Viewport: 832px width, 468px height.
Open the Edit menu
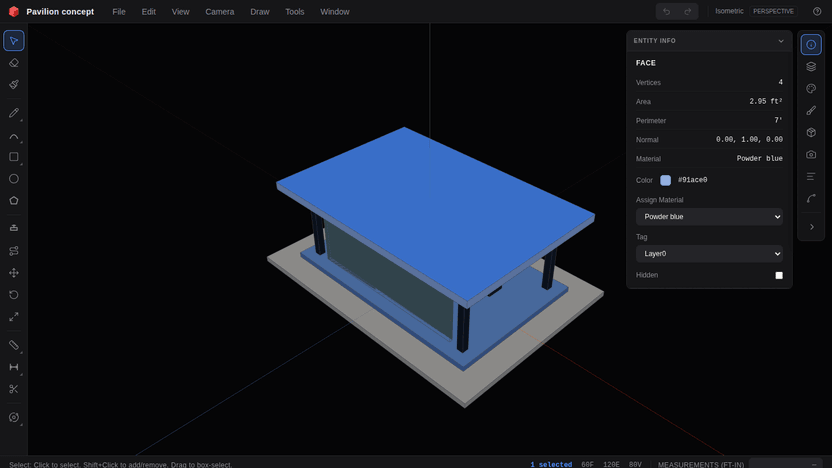pyautogui.click(x=149, y=12)
